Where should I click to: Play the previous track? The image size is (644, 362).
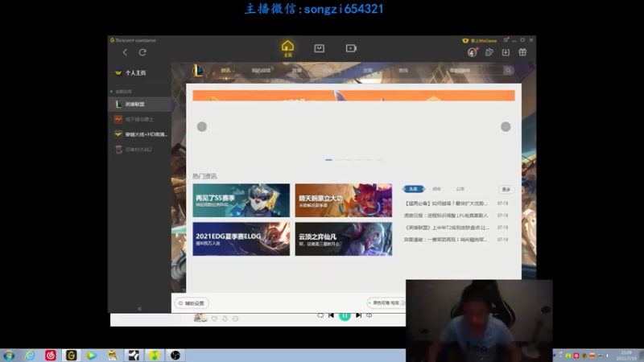(331, 315)
